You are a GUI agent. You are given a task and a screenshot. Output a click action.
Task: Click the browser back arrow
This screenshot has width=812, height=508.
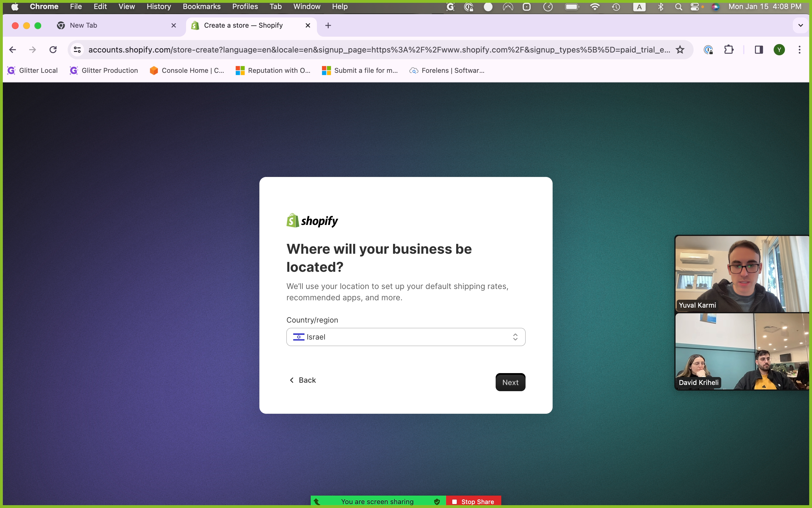[x=13, y=50]
